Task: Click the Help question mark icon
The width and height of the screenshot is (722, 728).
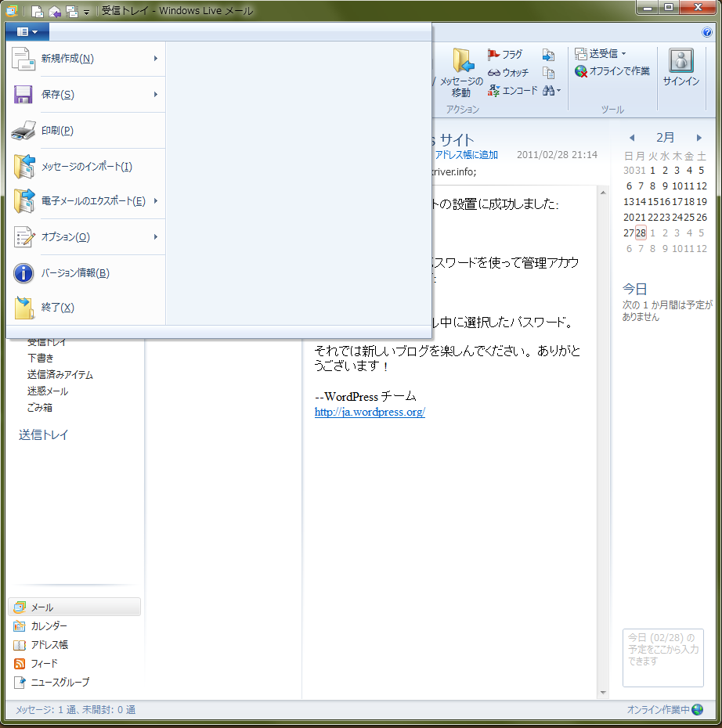Action: 707,32
